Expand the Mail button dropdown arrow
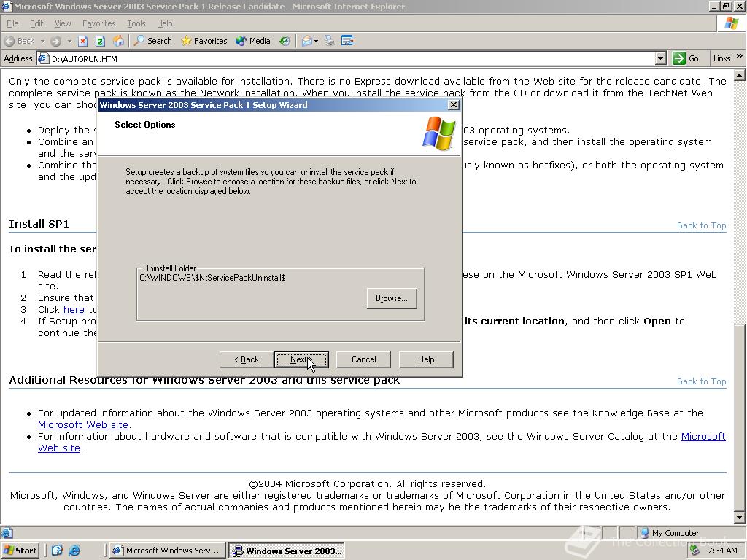The image size is (747, 560). coord(316,41)
